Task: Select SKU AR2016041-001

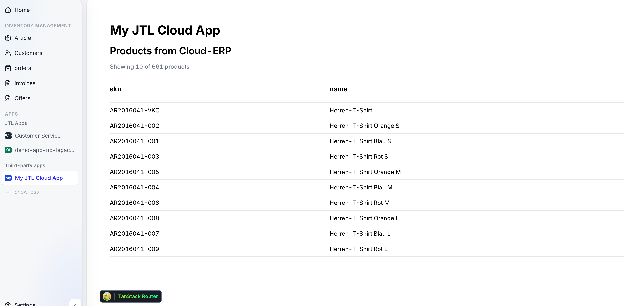Action: (135, 141)
